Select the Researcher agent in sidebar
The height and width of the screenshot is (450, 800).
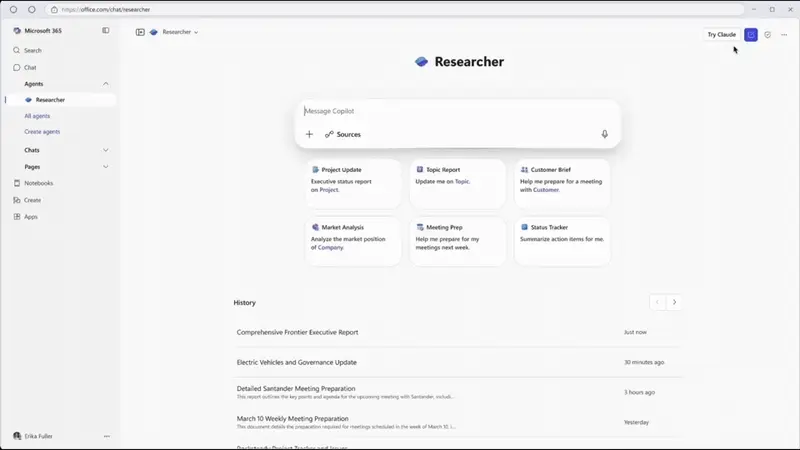tap(50, 100)
